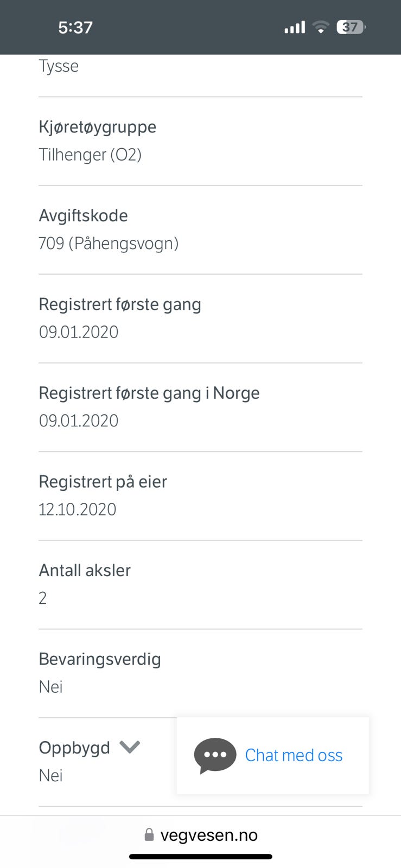Image resolution: width=401 pixels, height=868 pixels.
Task: Tap the padlock icon beside vegvesen.no
Action: pos(149,835)
